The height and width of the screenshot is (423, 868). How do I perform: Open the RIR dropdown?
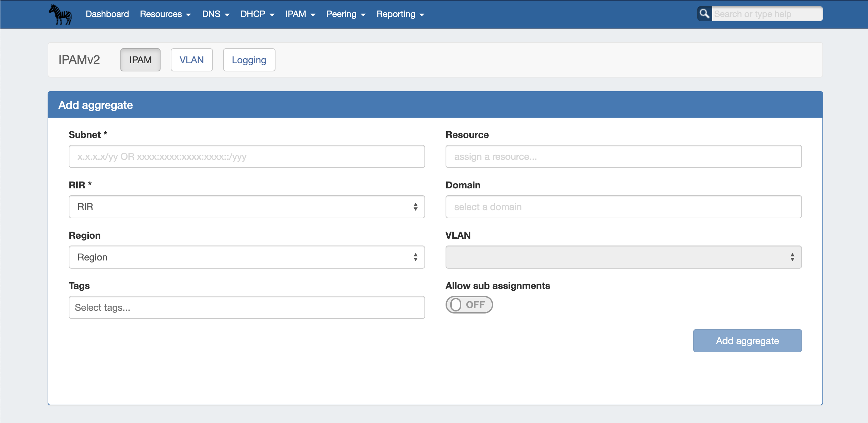(x=247, y=207)
